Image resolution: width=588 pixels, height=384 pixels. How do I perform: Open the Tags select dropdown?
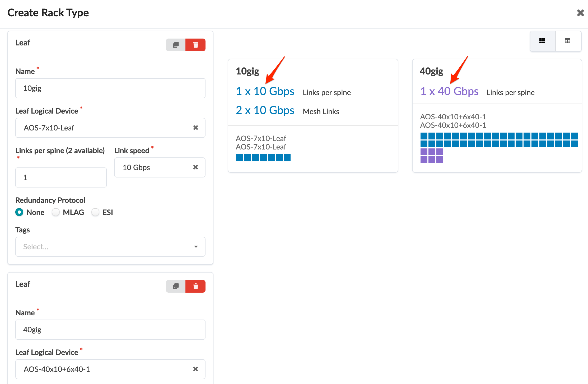pyautogui.click(x=110, y=247)
